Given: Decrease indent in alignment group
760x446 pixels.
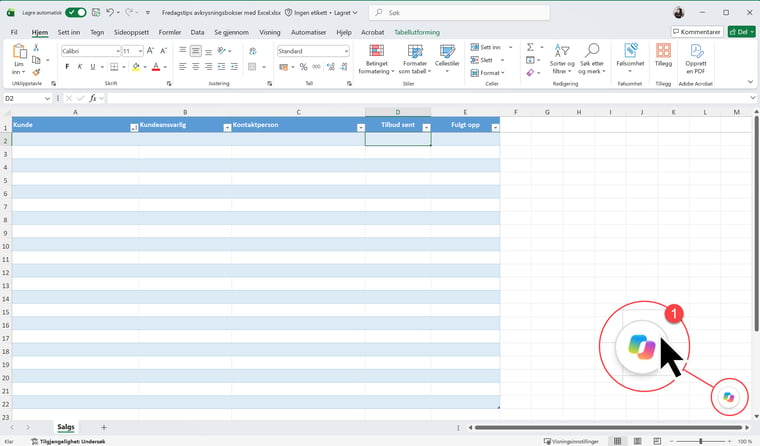Looking at the screenshot, I should click(221, 66).
